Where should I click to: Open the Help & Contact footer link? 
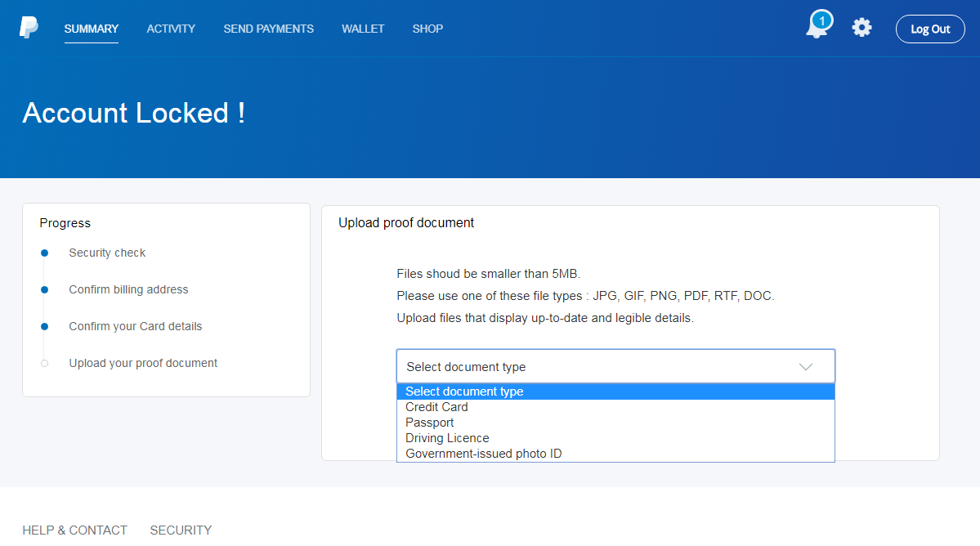74,530
